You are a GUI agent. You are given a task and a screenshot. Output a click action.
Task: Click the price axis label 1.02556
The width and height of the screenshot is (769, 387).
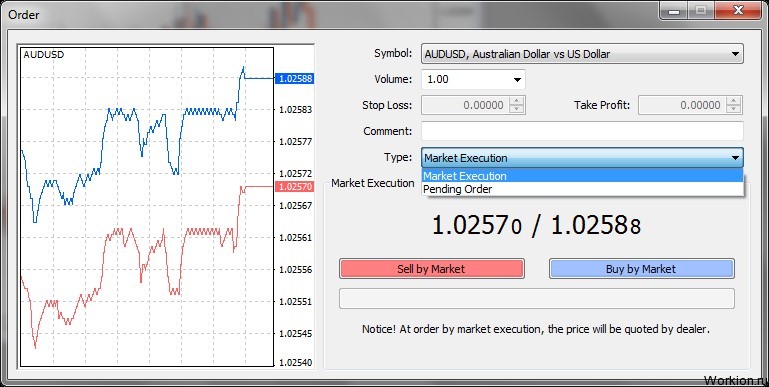click(295, 270)
